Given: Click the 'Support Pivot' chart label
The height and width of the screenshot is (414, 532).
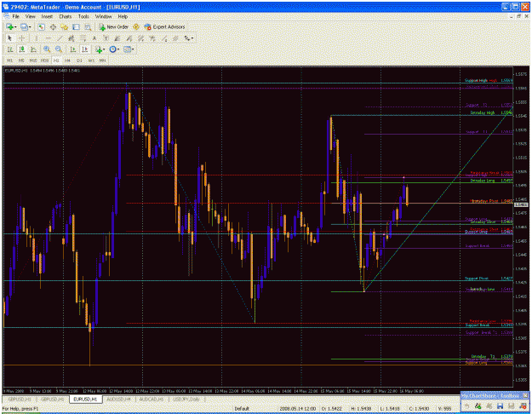Looking at the screenshot, I should pyautogui.click(x=477, y=279).
